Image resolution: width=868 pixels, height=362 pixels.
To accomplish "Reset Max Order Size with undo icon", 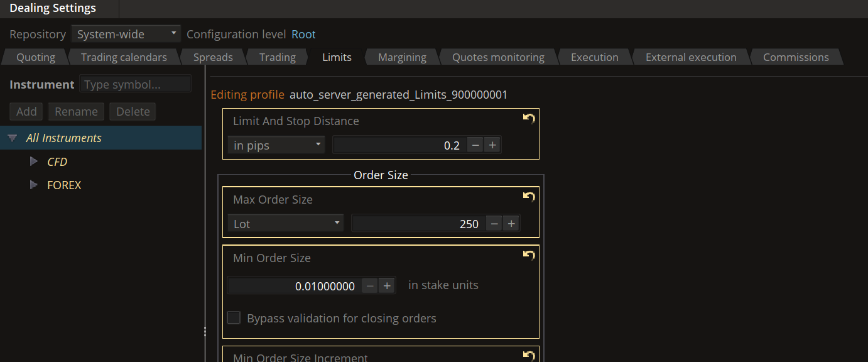I will [529, 197].
